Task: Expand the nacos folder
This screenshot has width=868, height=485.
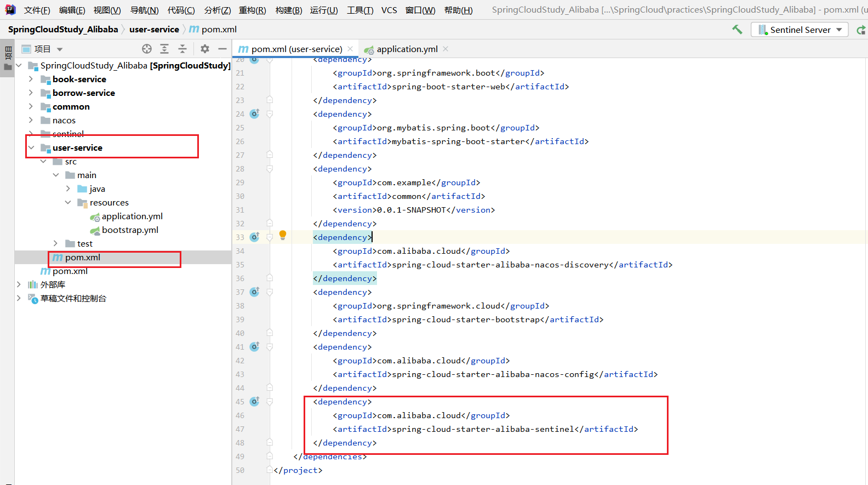Action: (31, 120)
